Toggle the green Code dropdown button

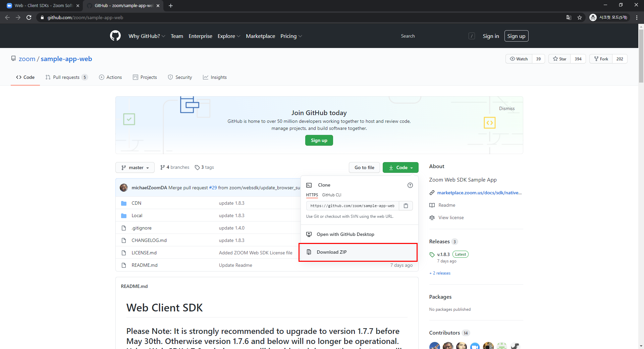pos(400,167)
